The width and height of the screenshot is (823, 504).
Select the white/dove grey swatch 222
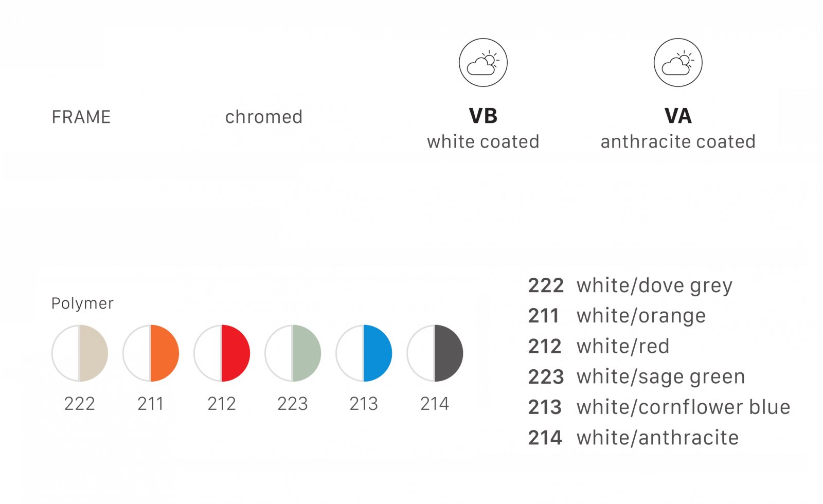(80, 353)
